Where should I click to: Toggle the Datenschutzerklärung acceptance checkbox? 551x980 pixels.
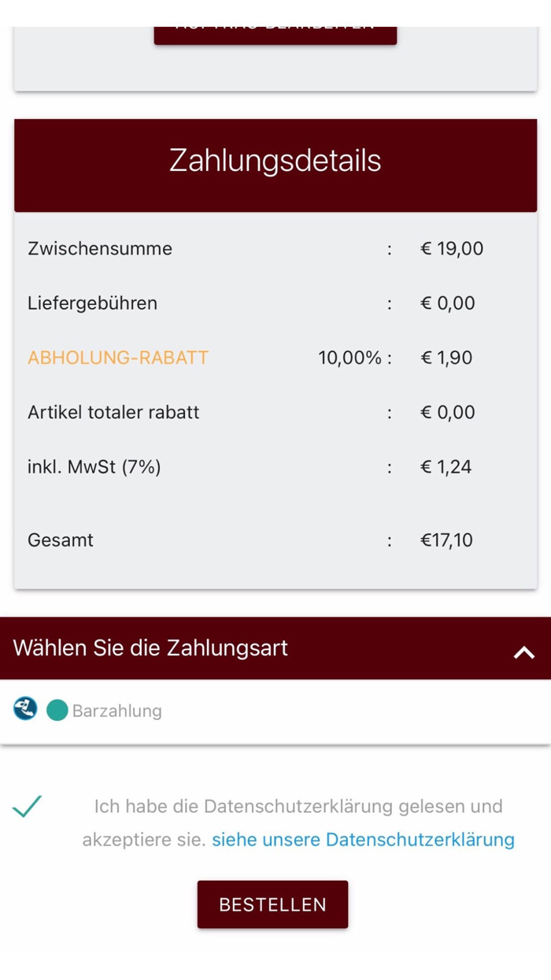(x=28, y=807)
